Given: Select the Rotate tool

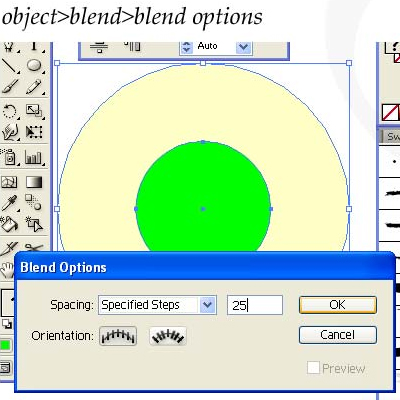Looking at the screenshot, I should click(x=9, y=111).
